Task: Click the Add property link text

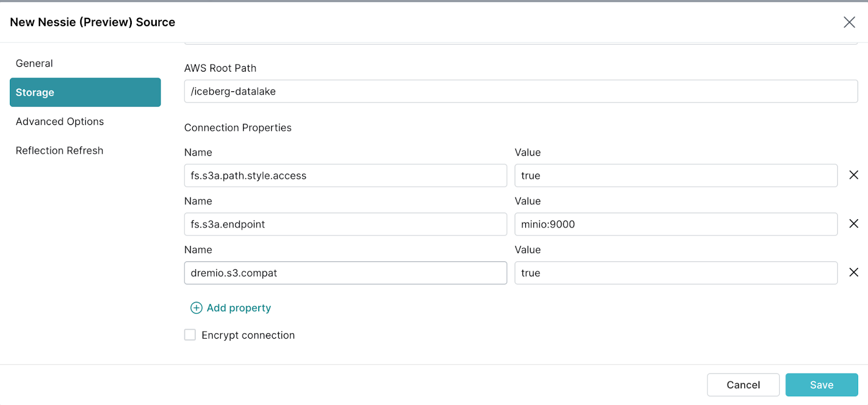Action: (x=239, y=308)
